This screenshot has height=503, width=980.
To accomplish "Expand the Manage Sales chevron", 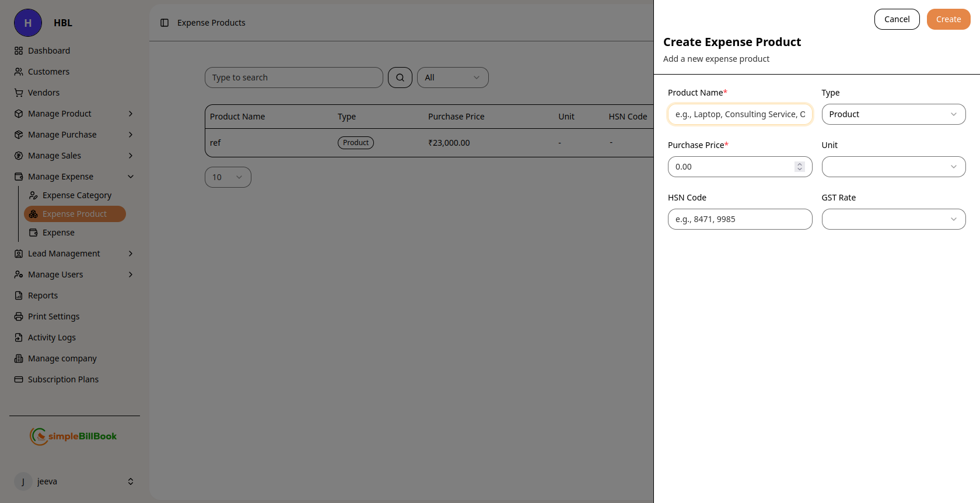I will (x=131, y=156).
